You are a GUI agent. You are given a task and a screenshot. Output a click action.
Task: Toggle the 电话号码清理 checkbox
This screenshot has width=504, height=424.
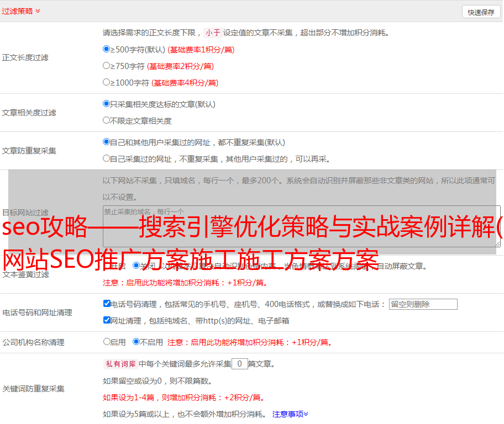pyautogui.click(x=107, y=304)
